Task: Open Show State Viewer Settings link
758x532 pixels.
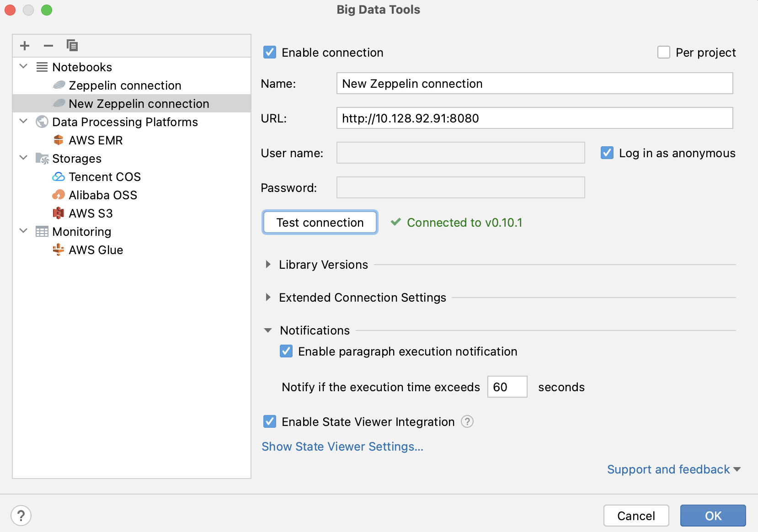Action: (342, 446)
